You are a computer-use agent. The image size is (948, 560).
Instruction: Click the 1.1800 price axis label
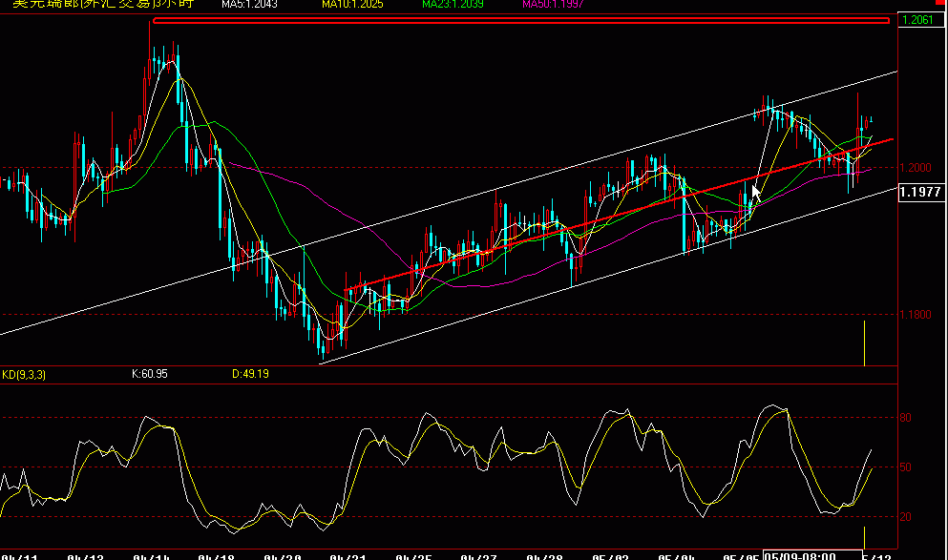(x=918, y=315)
